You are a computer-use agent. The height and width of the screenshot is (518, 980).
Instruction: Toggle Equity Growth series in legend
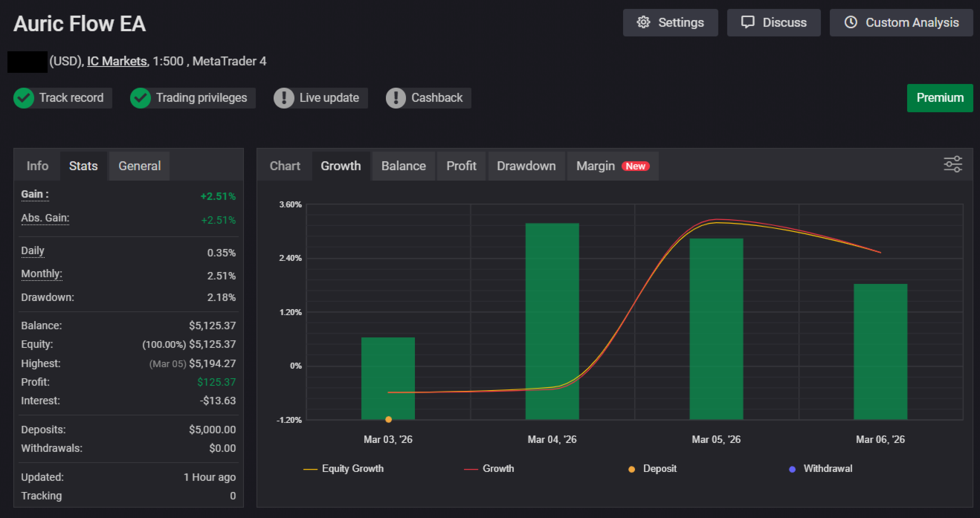344,469
